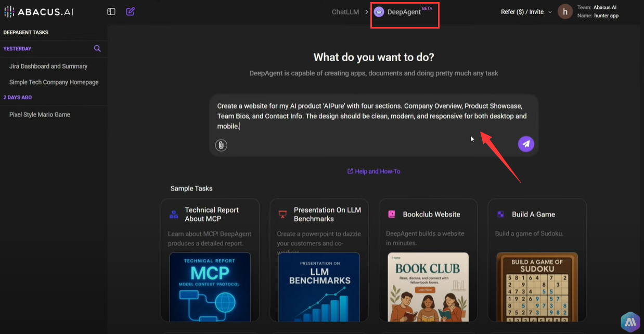Click 'Name: hunter app' text
644x334 pixels.
point(598,16)
